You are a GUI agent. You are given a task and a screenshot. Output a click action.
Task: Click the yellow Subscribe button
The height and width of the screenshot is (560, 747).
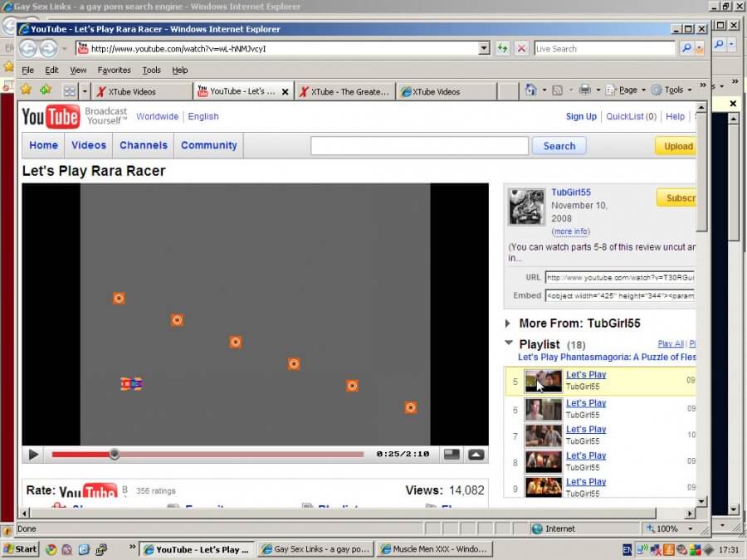click(x=676, y=197)
